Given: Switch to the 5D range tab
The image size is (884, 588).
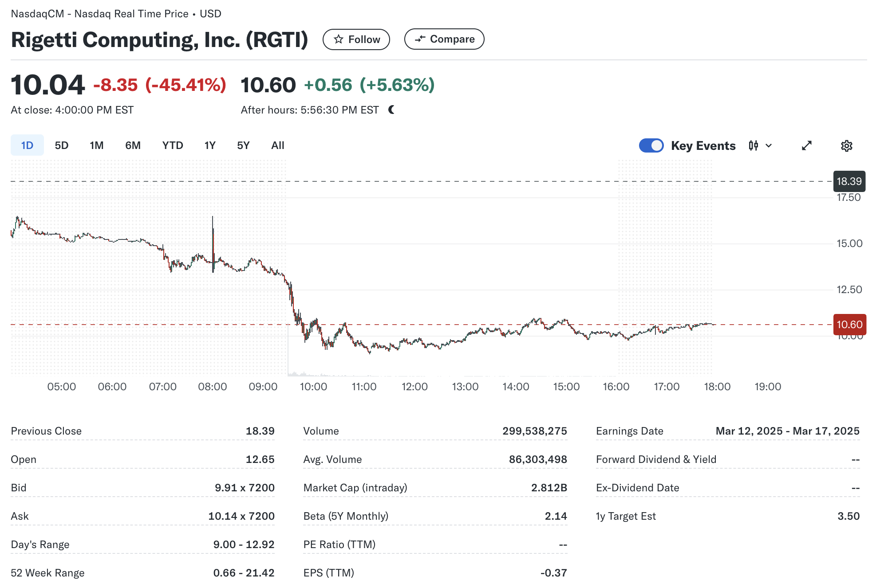Looking at the screenshot, I should tap(61, 145).
